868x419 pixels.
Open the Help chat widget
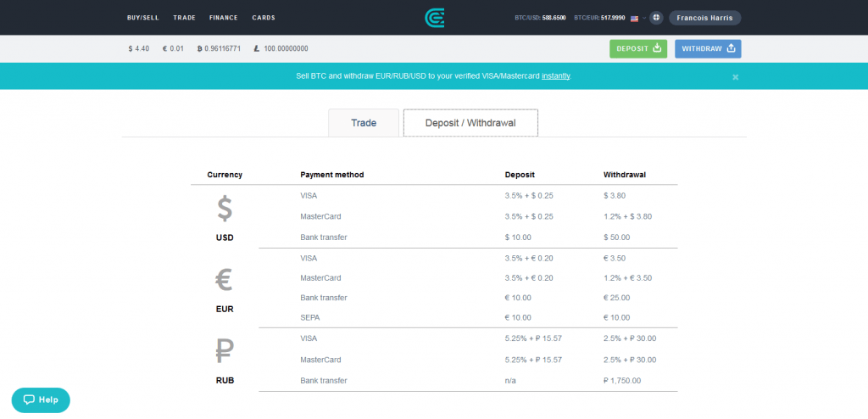tap(41, 399)
